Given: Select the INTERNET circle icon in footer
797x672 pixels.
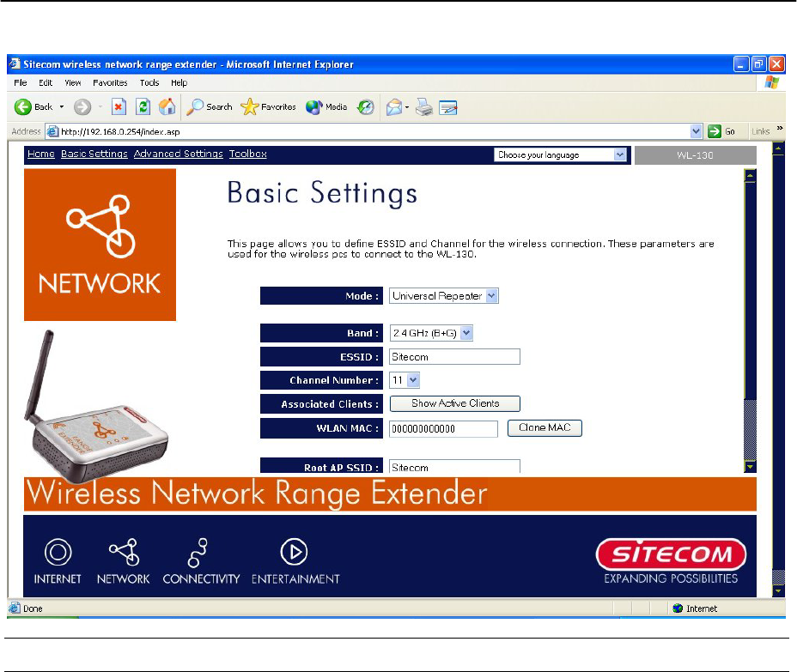Looking at the screenshot, I should click(58, 552).
